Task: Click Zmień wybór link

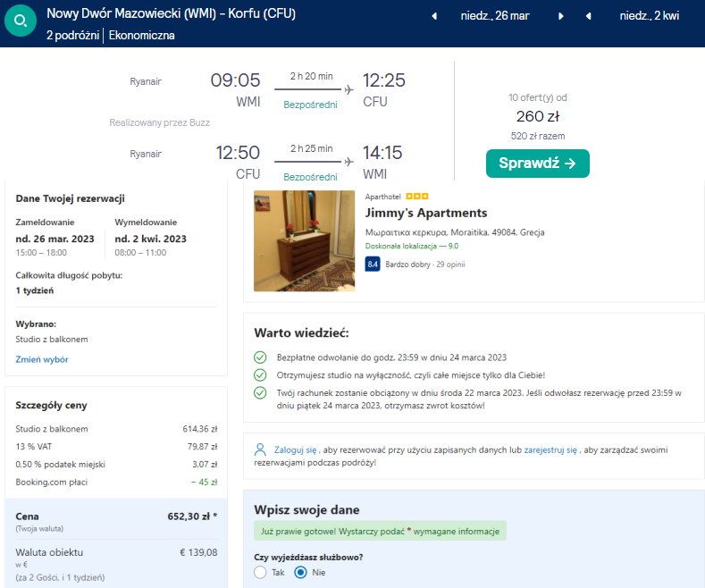Action: tap(42, 359)
